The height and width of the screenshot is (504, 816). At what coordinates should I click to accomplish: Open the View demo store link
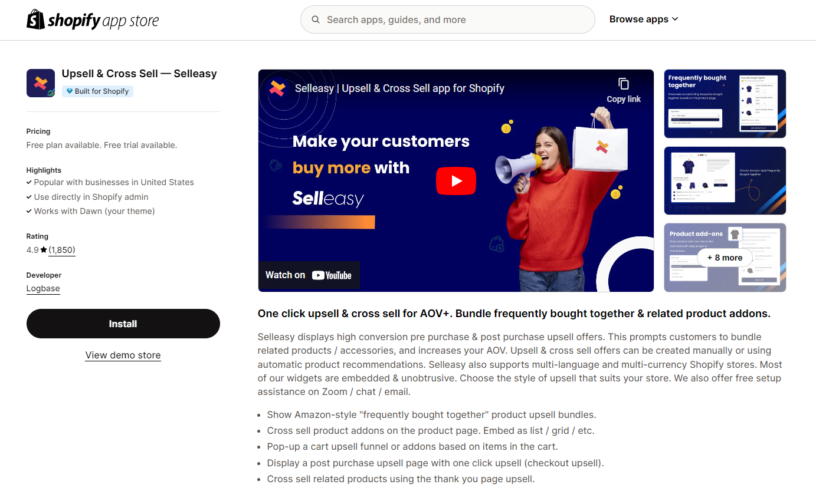point(123,355)
